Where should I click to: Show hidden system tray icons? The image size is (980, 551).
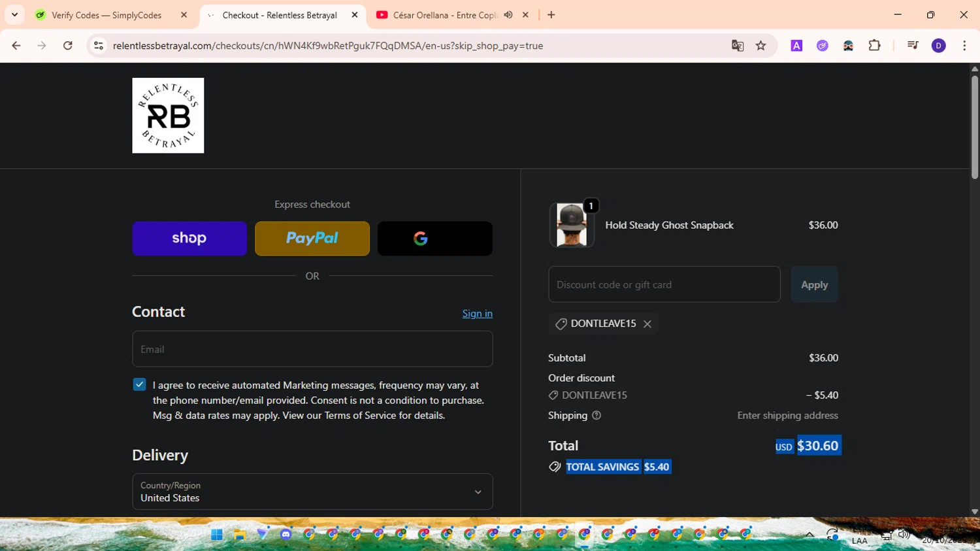[x=809, y=535]
